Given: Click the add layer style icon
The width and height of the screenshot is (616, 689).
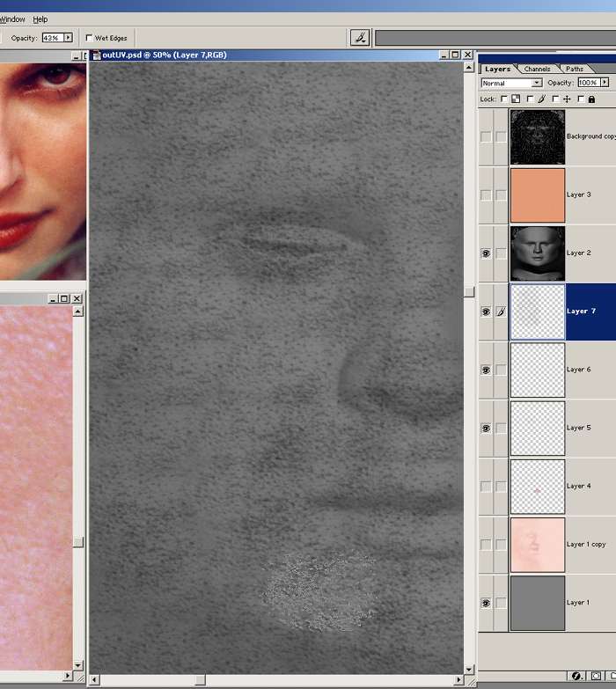Looking at the screenshot, I should 576,677.
